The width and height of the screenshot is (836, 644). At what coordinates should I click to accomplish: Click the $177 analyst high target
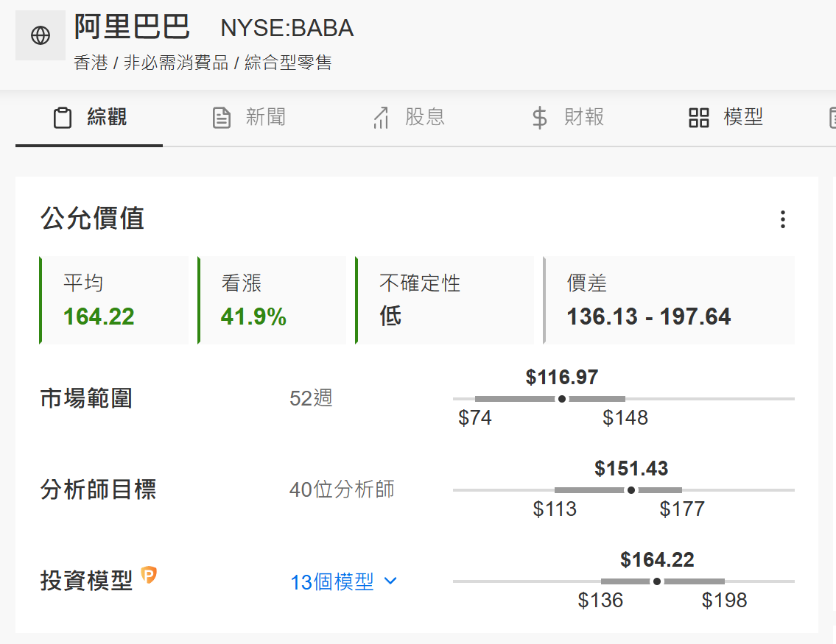pyautogui.click(x=683, y=509)
